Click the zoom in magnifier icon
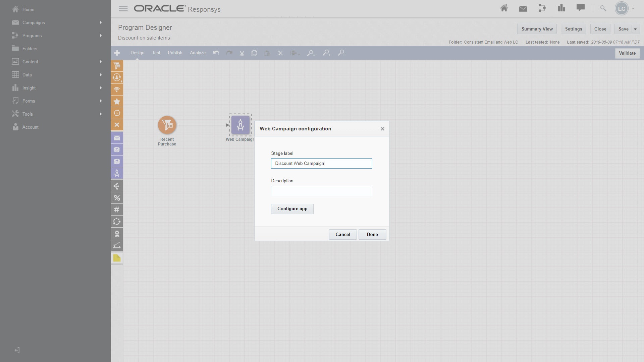 pyautogui.click(x=326, y=53)
